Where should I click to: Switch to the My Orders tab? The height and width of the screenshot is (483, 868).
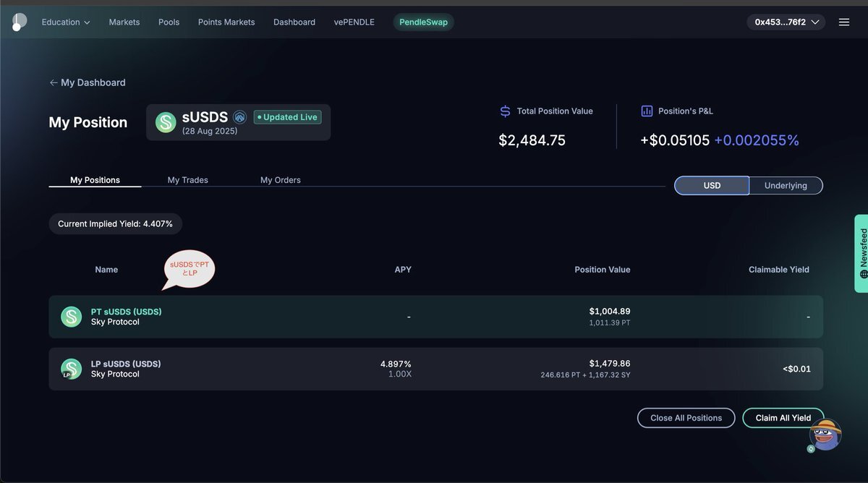(x=281, y=180)
